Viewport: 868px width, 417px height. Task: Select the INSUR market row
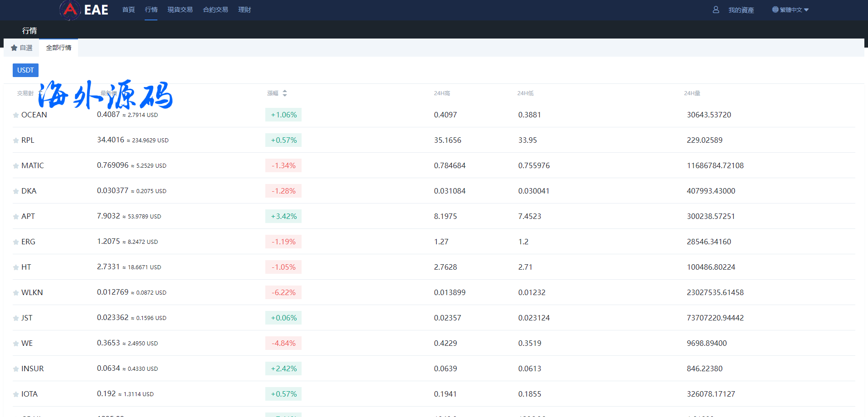(33, 369)
